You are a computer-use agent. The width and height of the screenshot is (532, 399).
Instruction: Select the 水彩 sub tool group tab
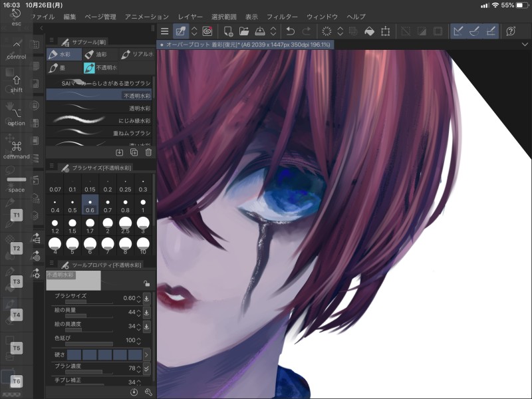pyautogui.click(x=64, y=55)
